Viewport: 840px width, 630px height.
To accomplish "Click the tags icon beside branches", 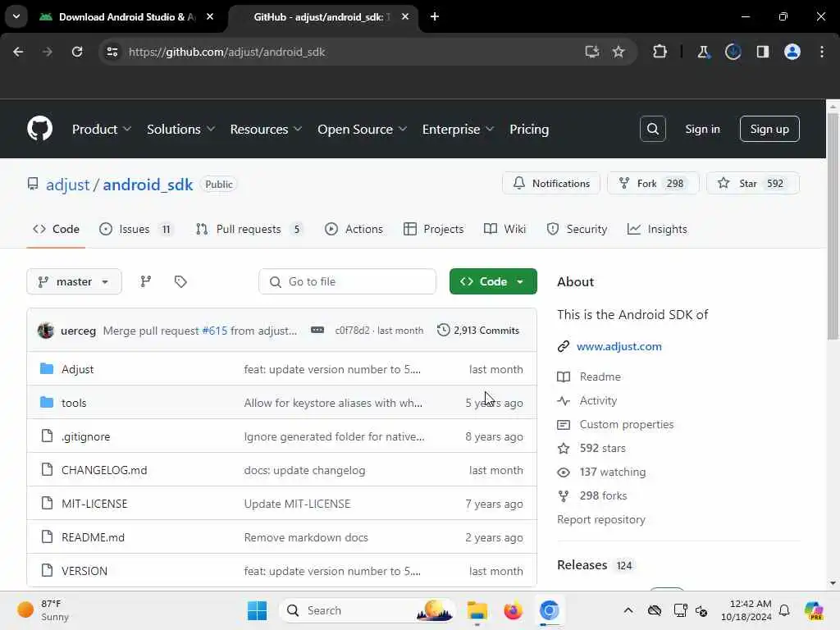I will (x=180, y=281).
